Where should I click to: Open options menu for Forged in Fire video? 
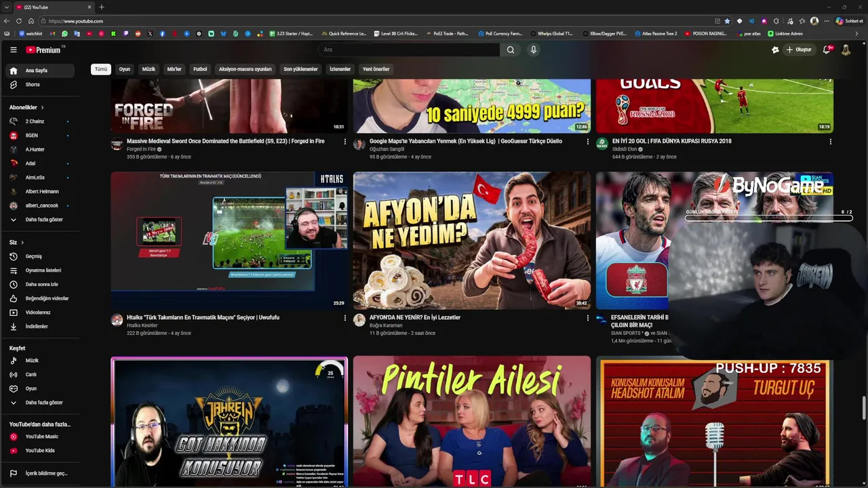[x=344, y=142]
